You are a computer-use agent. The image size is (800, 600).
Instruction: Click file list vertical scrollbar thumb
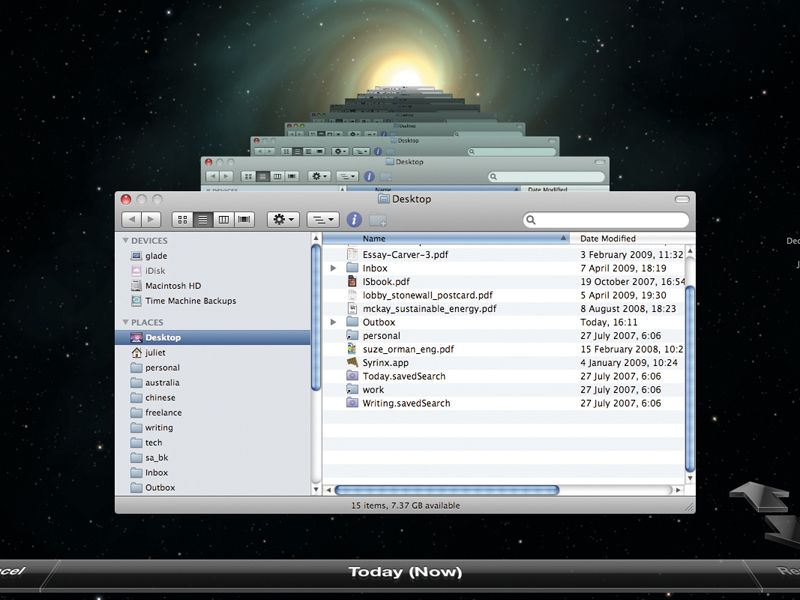(x=690, y=379)
